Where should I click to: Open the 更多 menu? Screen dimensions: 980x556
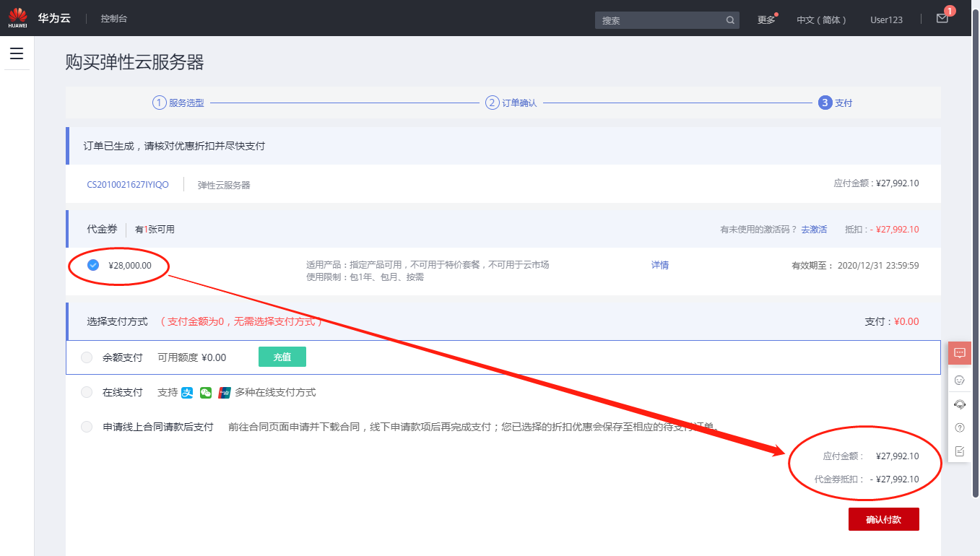(x=766, y=20)
